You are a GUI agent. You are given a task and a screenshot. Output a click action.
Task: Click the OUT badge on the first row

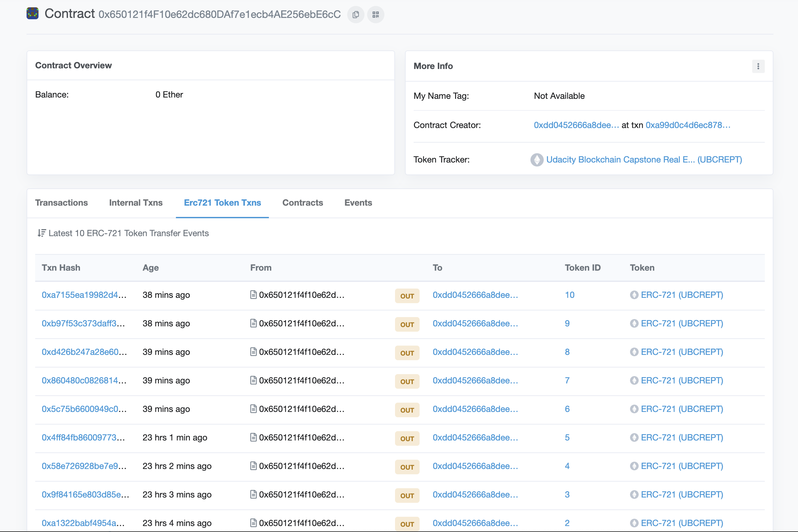click(407, 296)
